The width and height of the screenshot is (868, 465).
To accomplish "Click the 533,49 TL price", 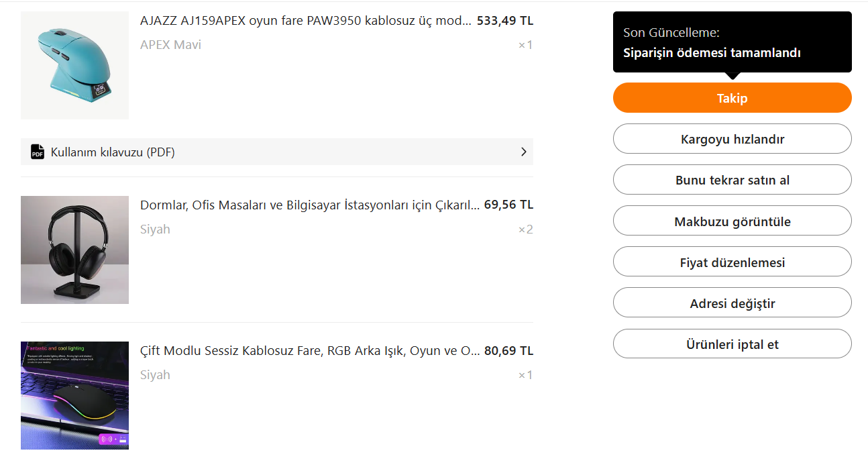I will pyautogui.click(x=504, y=21).
